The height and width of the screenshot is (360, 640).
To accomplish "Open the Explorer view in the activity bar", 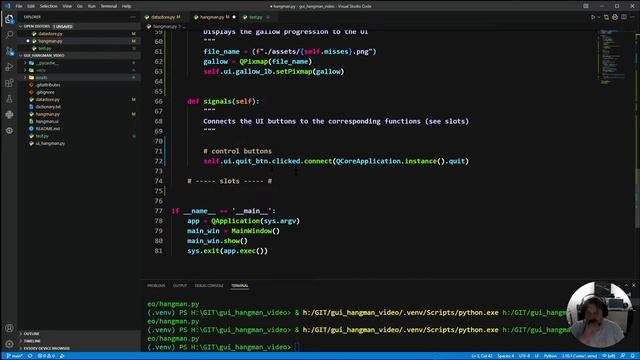I will click(9, 19).
